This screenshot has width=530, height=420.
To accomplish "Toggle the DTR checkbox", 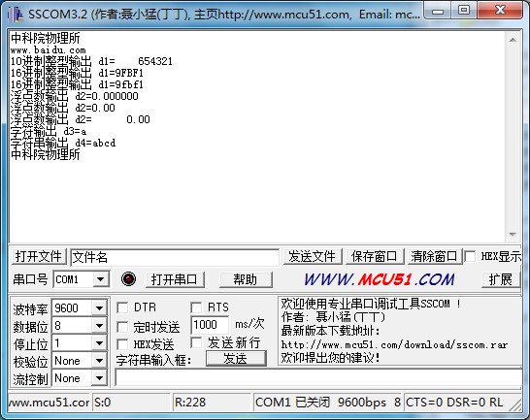I will [x=122, y=307].
